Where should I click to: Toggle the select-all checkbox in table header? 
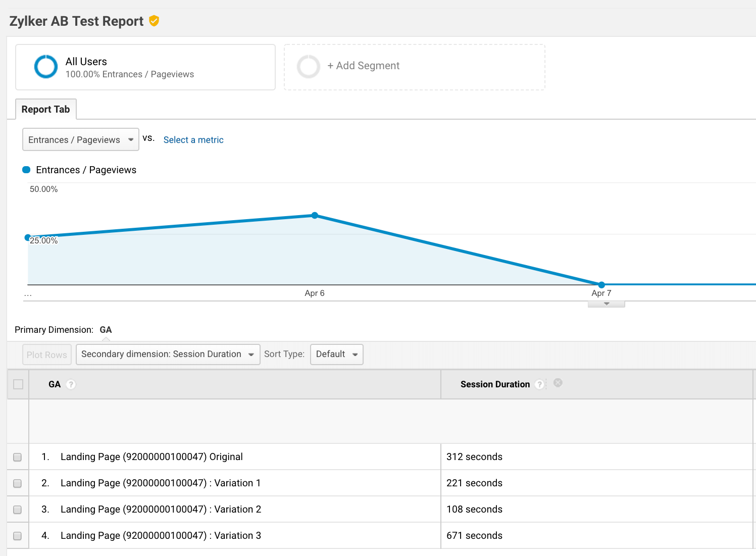18,384
